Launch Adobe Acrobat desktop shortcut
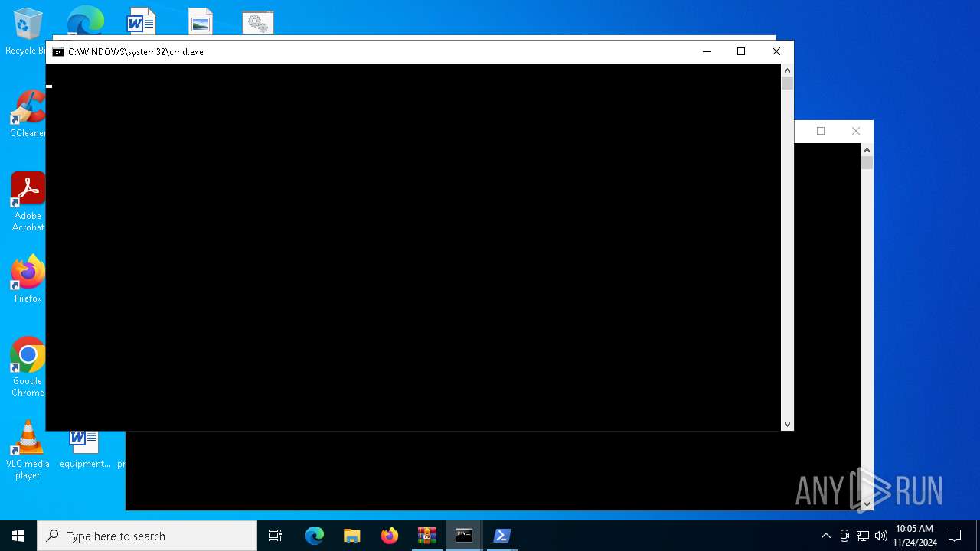 (x=28, y=201)
